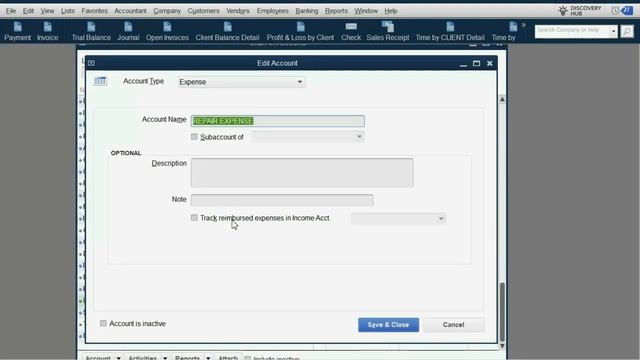
Task: Expand the Income Acct. dropdown
Action: (x=441, y=219)
